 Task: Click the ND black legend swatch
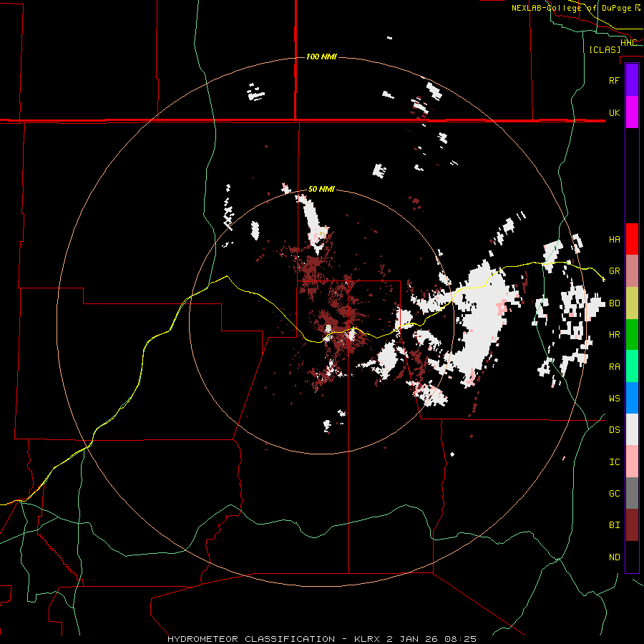pyautogui.click(x=632, y=557)
